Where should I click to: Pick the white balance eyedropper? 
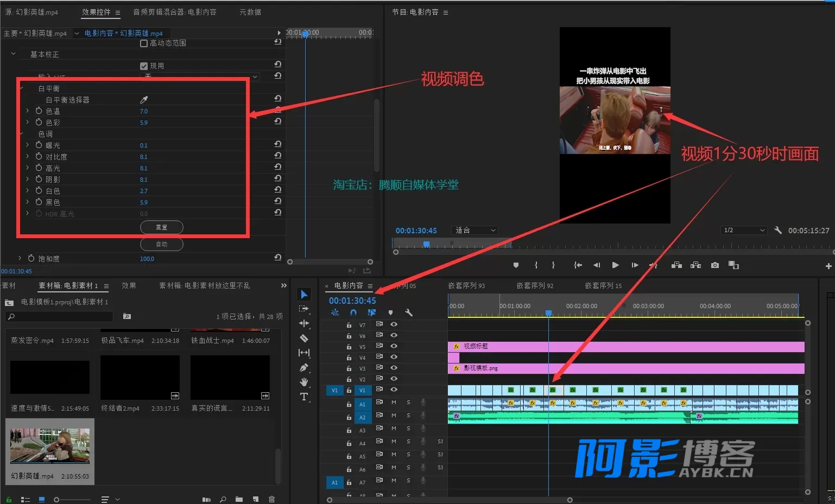pyautogui.click(x=144, y=100)
